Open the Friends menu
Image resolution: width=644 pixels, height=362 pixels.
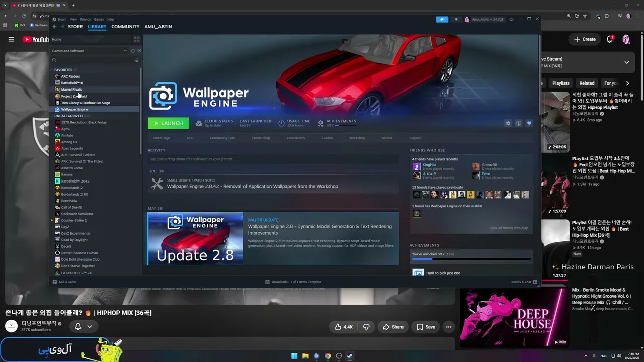pyautogui.click(x=86, y=19)
